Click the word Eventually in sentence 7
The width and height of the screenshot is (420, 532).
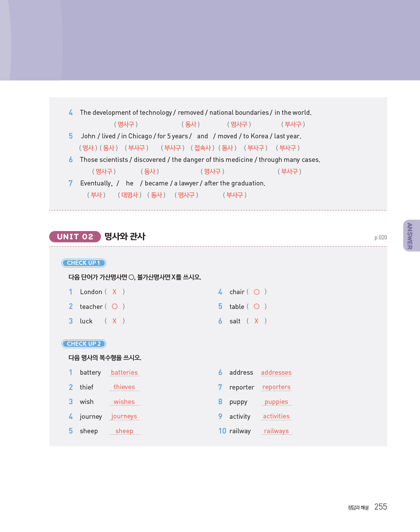(96, 183)
